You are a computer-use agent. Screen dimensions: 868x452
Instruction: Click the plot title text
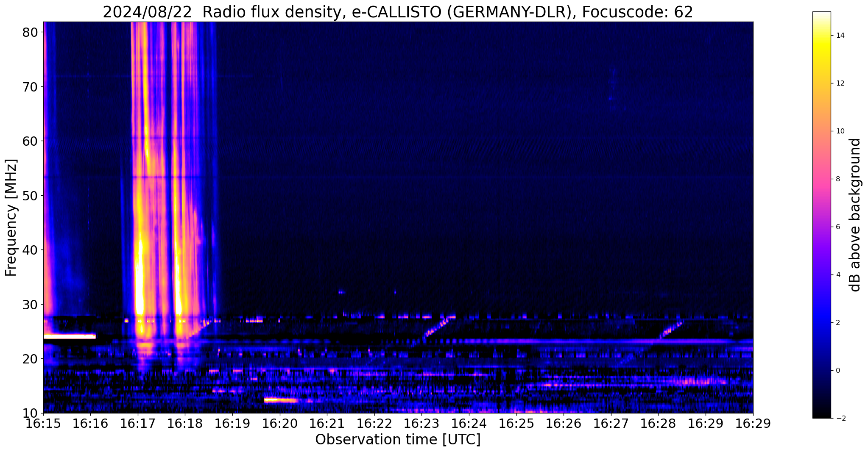pyautogui.click(x=398, y=12)
